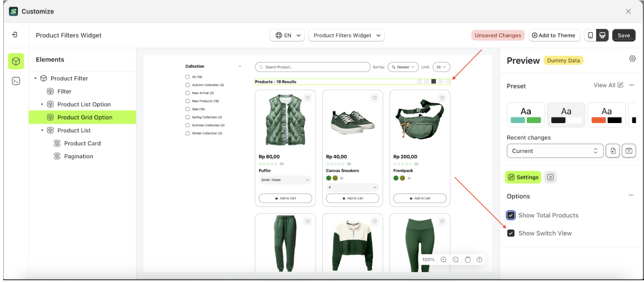Select Product Card in Elements tree
The image size is (644, 283).
click(82, 144)
